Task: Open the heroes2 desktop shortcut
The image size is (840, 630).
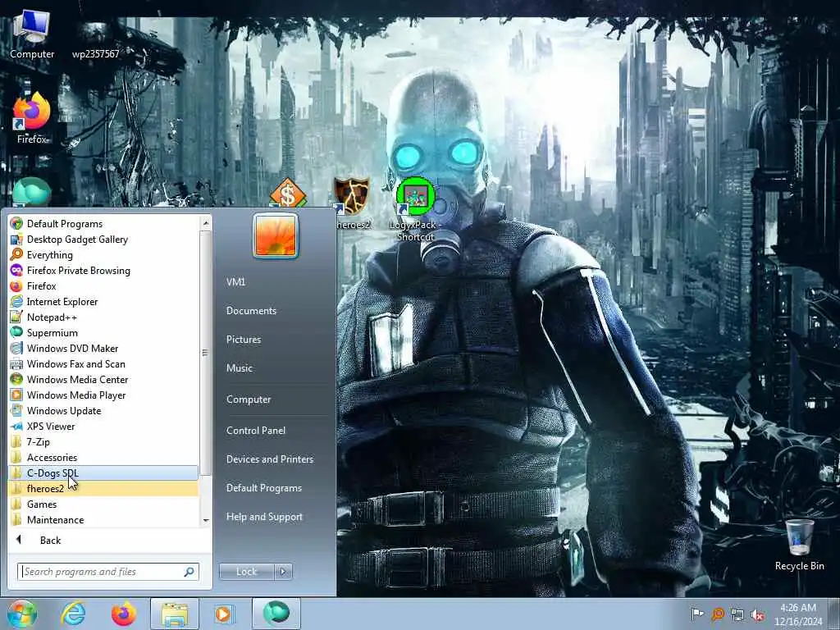Action: [x=351, y=203]
